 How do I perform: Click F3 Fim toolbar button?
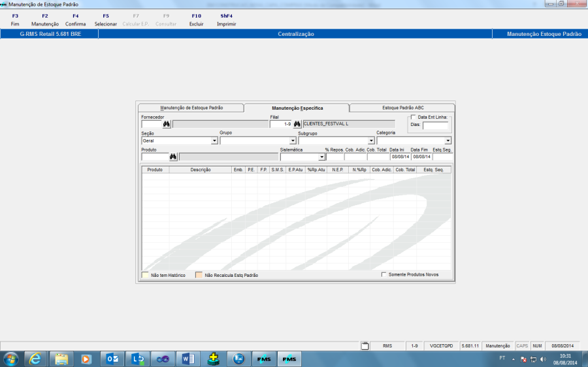pyautogui.click(x=15, y=20)
